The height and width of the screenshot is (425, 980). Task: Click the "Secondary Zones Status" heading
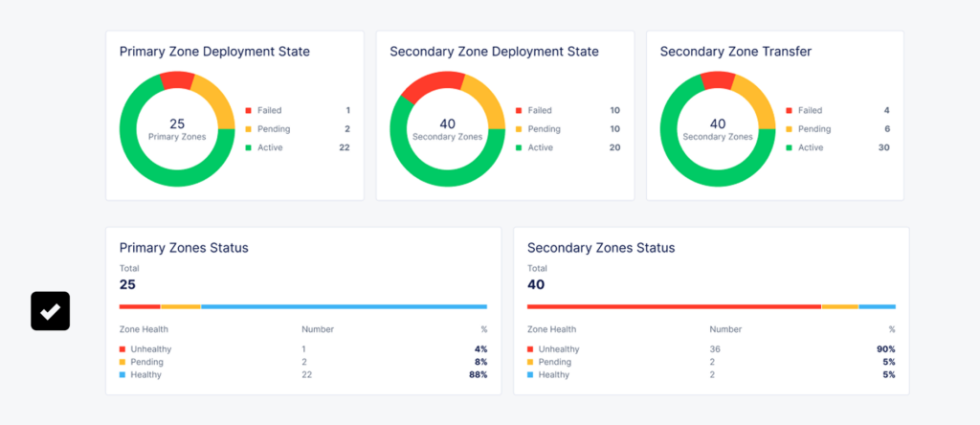coord(601,248)
